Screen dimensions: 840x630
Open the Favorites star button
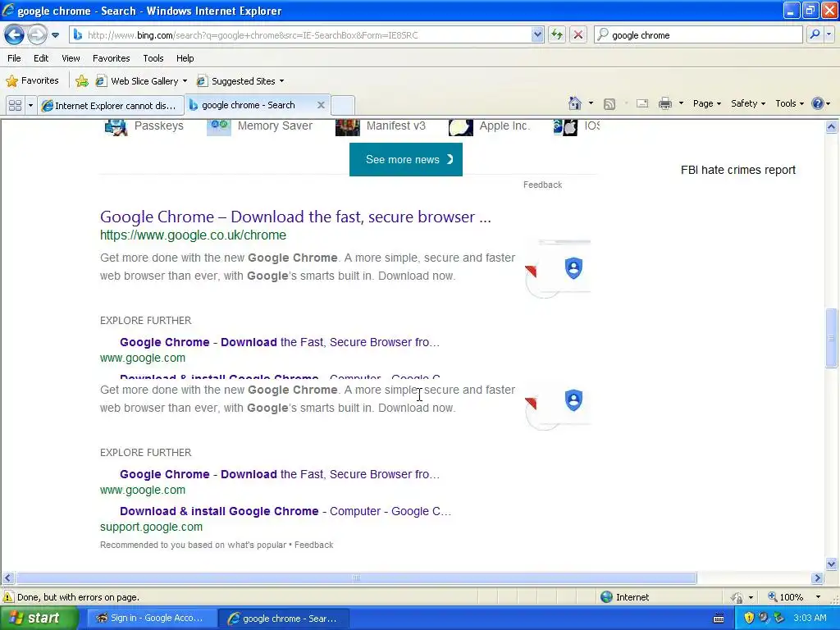[x=32, y=81]
